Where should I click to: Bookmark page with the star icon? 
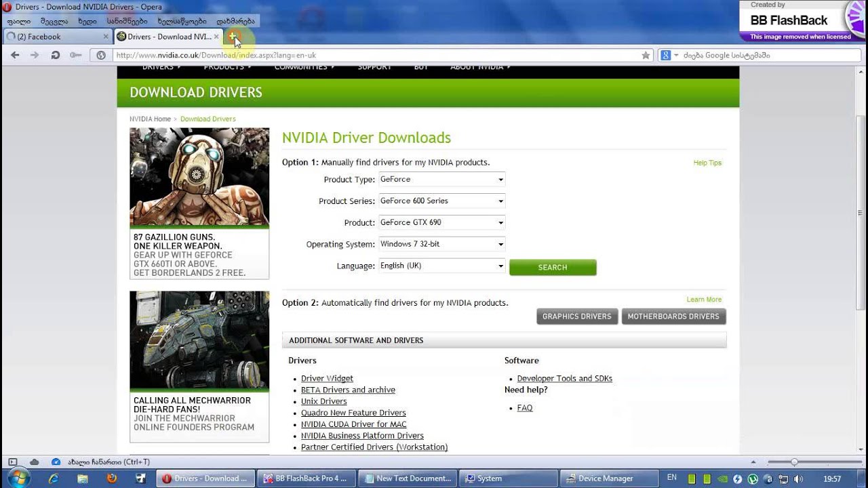coord(646,56)
